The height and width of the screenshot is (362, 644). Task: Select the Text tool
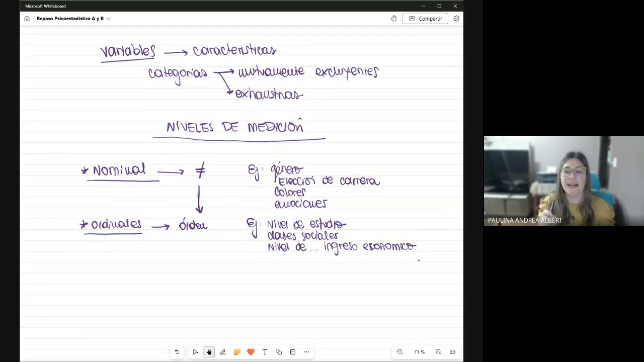(x=265, y=352)
